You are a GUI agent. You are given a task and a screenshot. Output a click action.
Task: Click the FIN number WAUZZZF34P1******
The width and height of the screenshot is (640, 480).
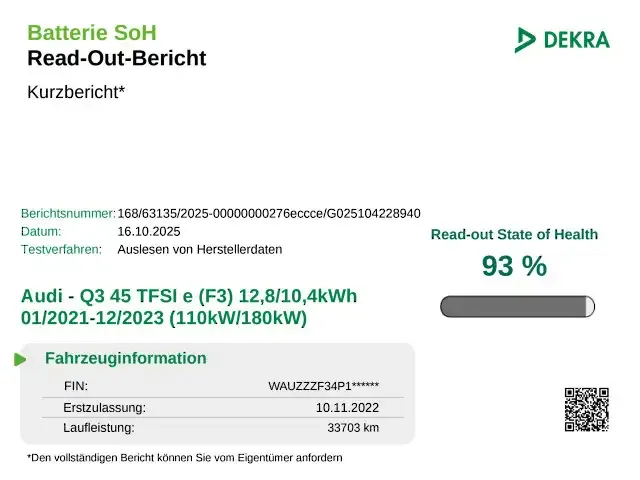click(x=323, y=386)
